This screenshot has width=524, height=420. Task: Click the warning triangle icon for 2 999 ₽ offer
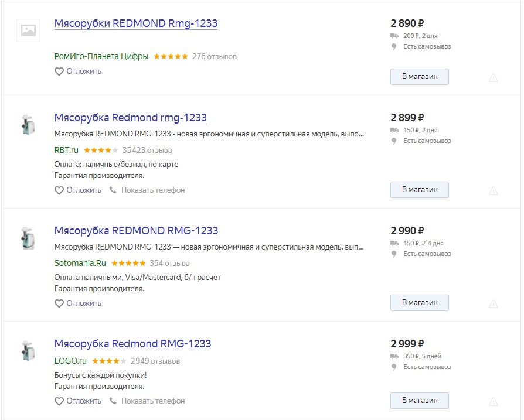[x=494, y=402]
